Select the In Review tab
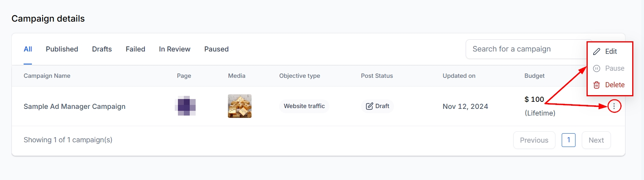The image size is (644, 180). [x=174, y=49]
